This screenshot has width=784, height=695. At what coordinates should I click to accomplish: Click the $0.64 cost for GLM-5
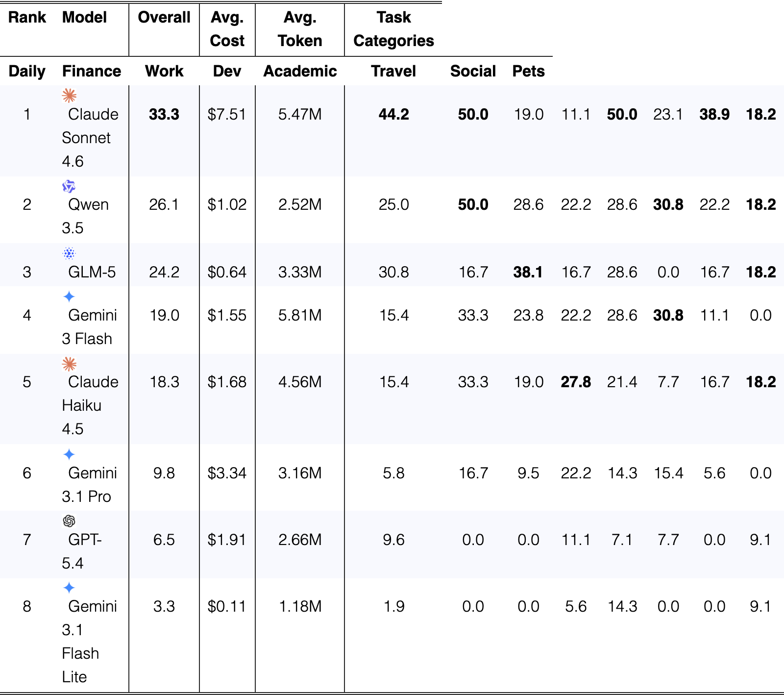pos(227,272)
